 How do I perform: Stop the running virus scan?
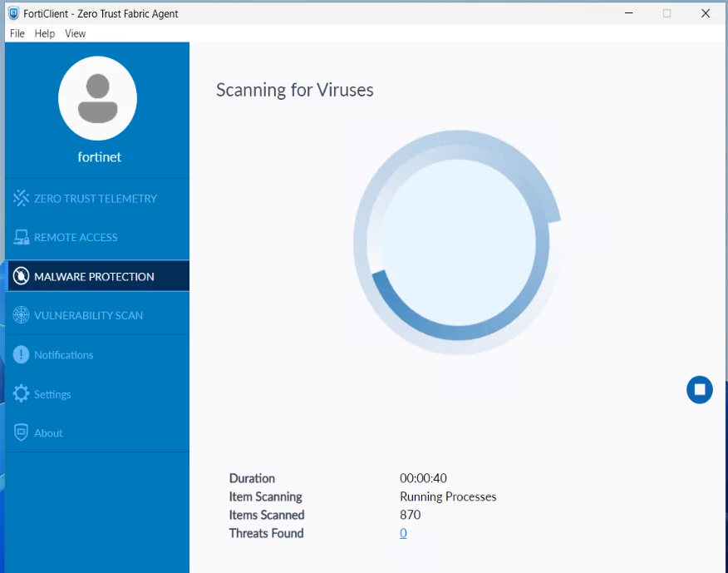tap(699, 389)
